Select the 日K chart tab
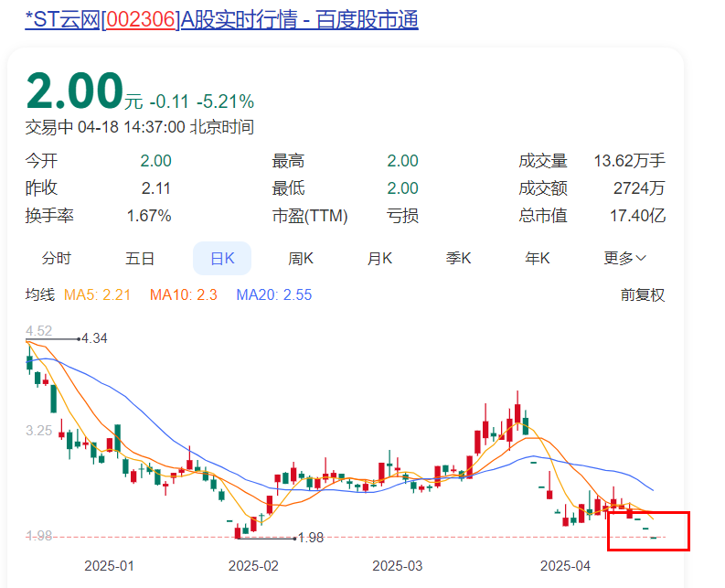This screenshot has width=725, height=588. (x=222, y=258)
